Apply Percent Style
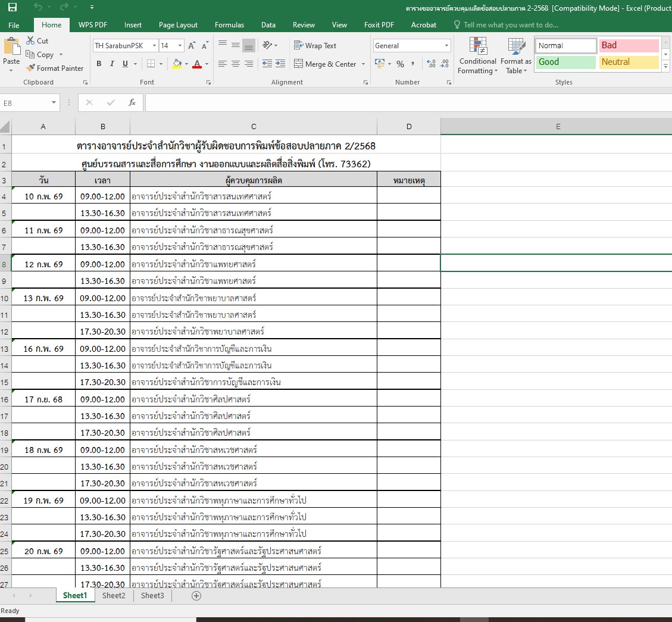The width and height of the screenshot is (672, 622). point(401,64)
